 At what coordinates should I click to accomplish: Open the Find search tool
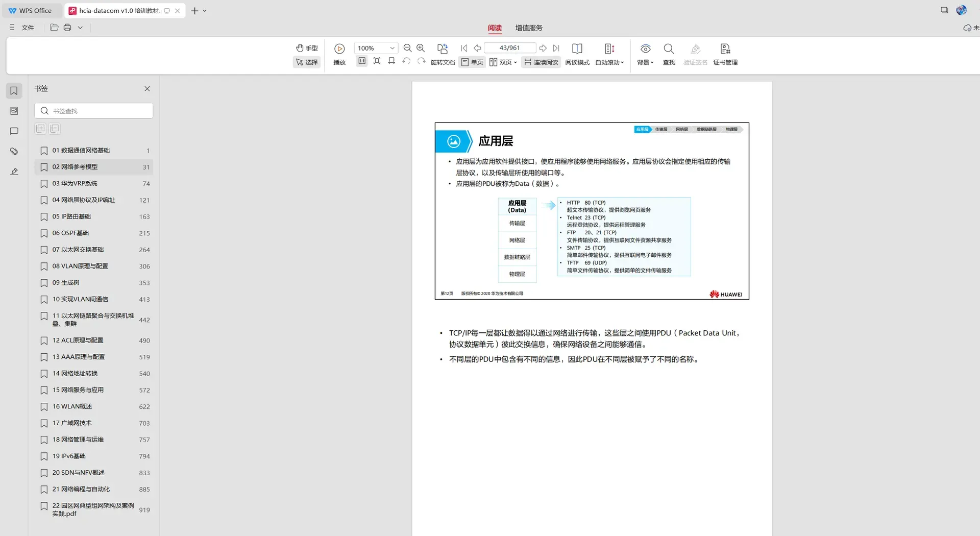pyautogui.click(x=669, y=54)
